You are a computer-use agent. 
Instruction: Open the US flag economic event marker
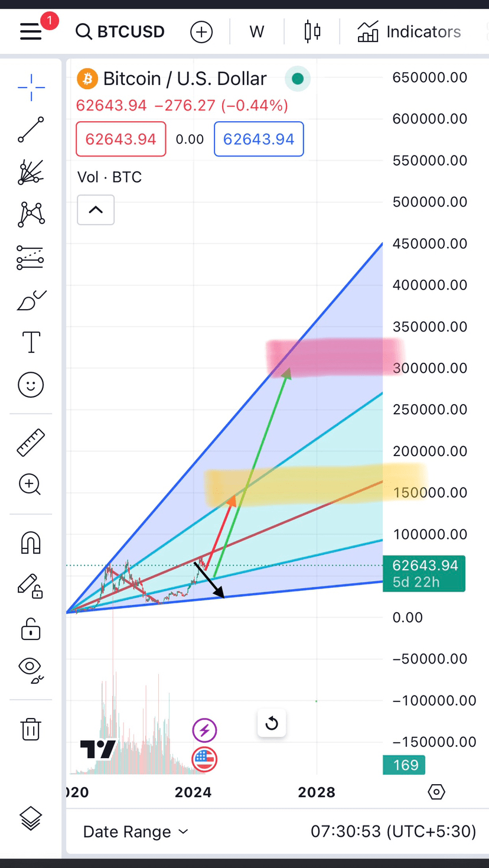(x=204, y=759)
